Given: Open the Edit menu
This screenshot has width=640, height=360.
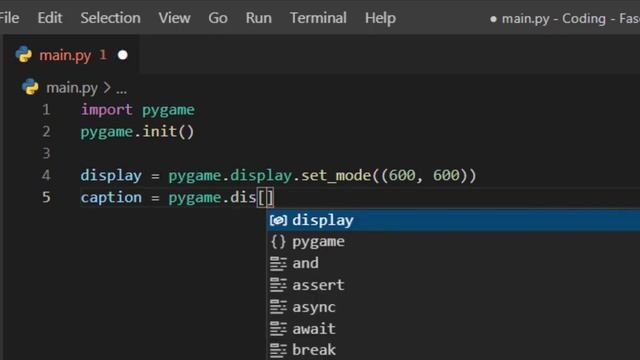Looking at the screenshot, I should click(x=50, y=18).
